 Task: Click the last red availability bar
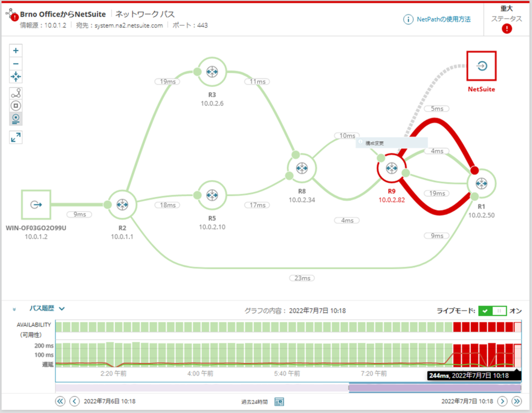point(509,327)
